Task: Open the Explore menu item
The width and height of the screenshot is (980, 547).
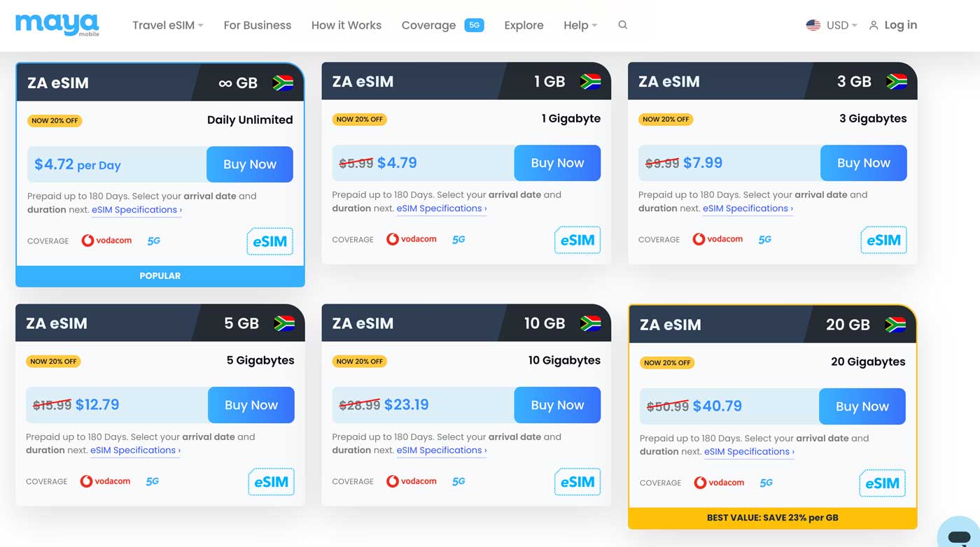Action: (524, 25)
